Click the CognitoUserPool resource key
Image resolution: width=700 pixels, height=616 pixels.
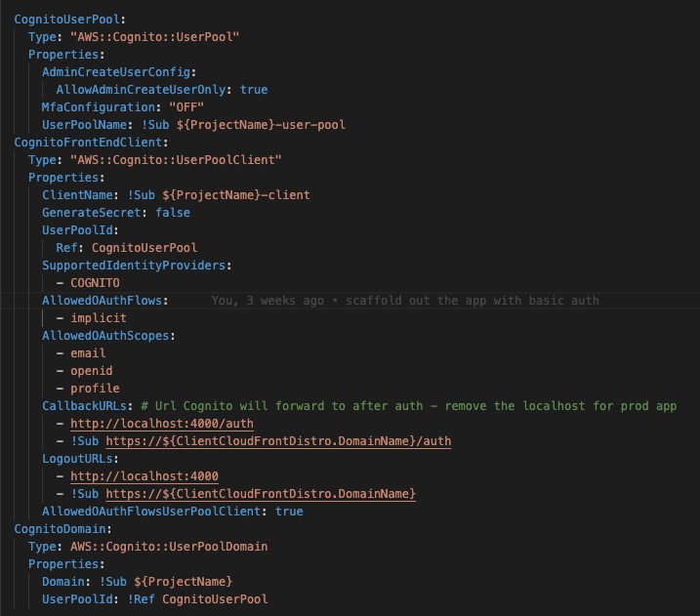click(67, 20)
